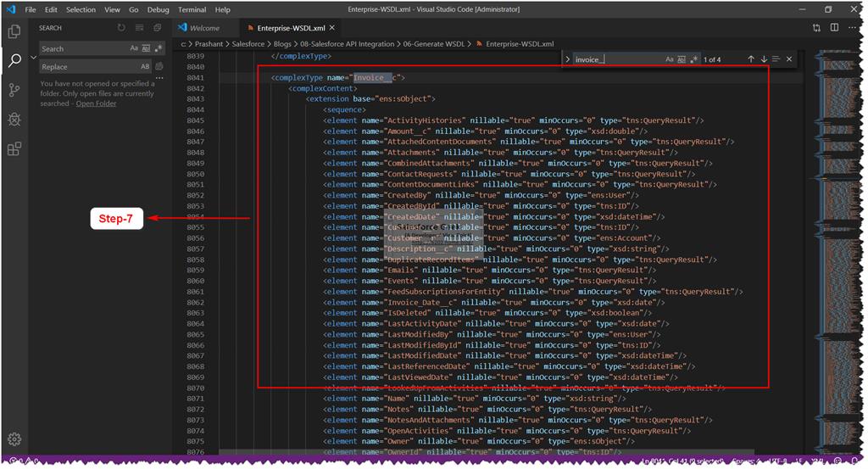Open the Enterprise-WSDL.xml breadcrumb item
This screenshot has width=868, height=469.
pyautogui.click(x=515, y=44)
